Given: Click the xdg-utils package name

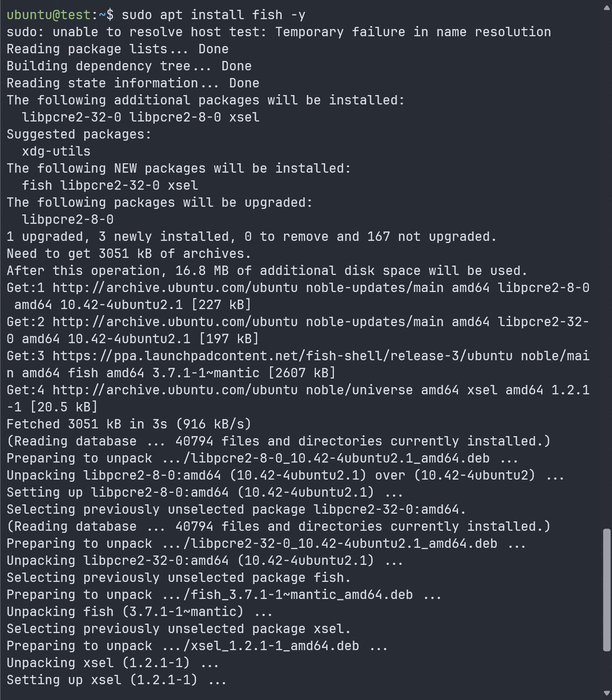Looking at the screenshot, I should click(x=56, y=151).
